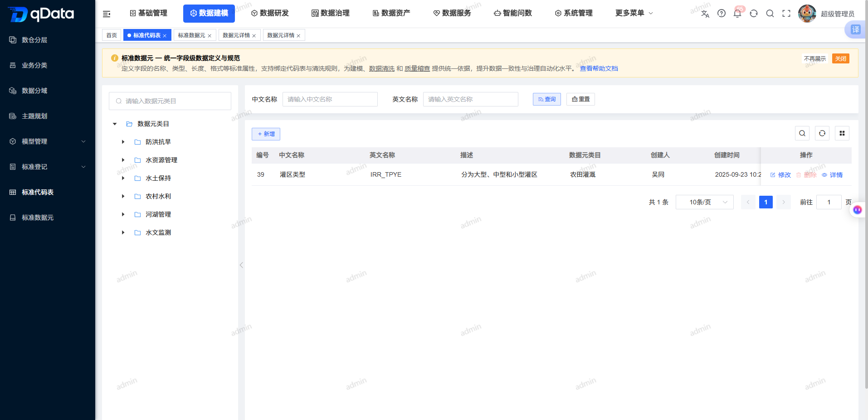This screenshot has height=420, width=868.
Task: Collapse sidebar with the hamburger menu icon
Action: [107, 14]
